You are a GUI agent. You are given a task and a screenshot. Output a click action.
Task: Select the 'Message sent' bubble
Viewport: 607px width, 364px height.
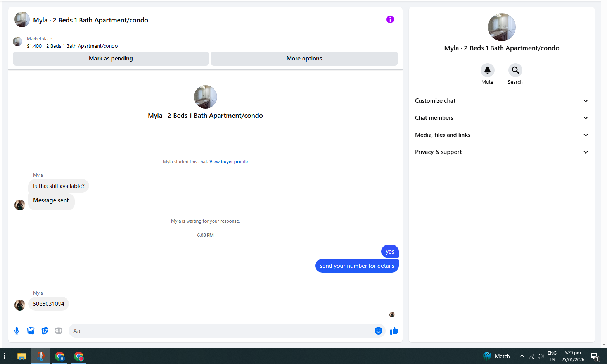52,202
